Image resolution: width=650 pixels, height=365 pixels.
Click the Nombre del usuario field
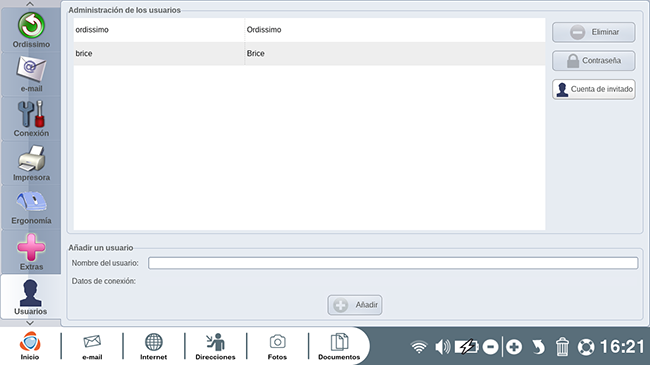(393, 263)
